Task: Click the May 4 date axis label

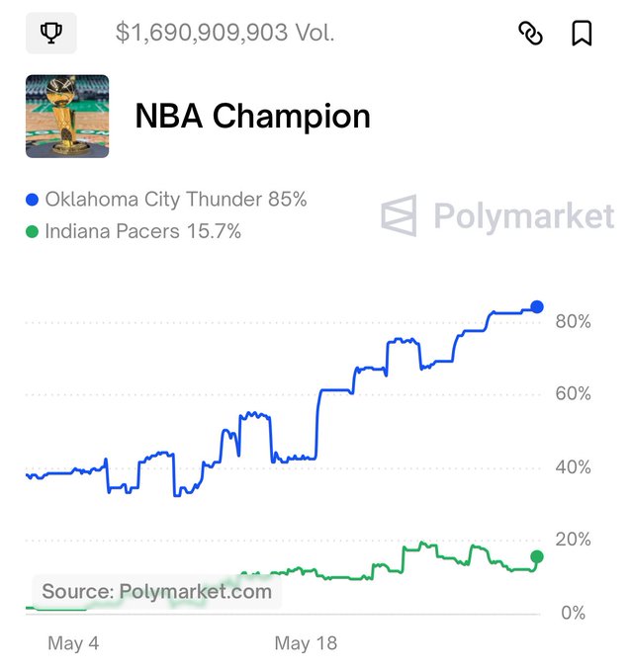Action: [x=73, y=643]
